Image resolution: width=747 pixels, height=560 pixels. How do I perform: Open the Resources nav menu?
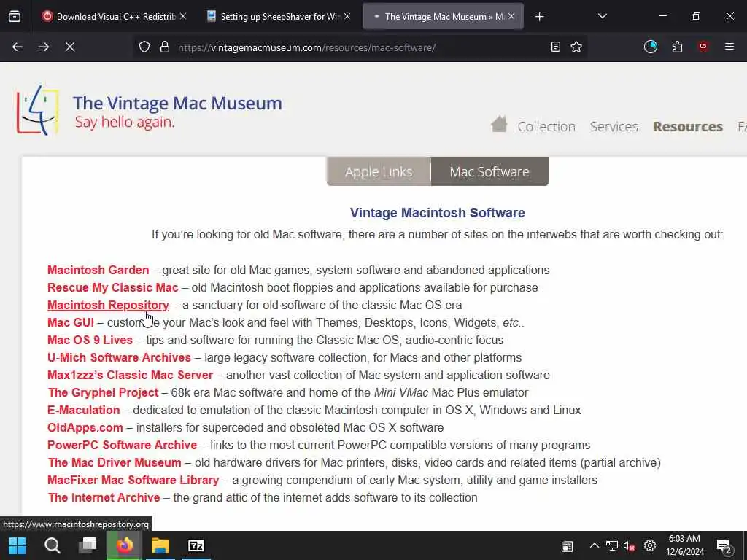click(x=688, y=127)
